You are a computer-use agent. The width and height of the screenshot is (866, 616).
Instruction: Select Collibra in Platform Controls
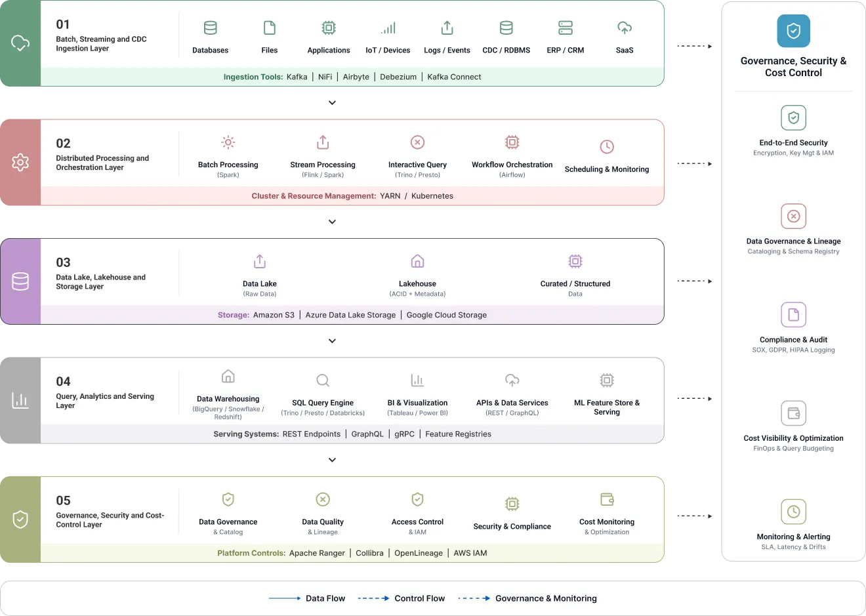tap(369, 553)
